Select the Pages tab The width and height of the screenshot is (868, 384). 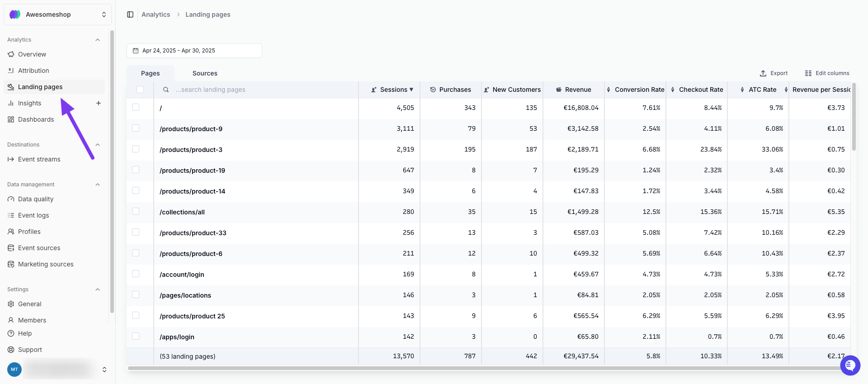point(151,73)
